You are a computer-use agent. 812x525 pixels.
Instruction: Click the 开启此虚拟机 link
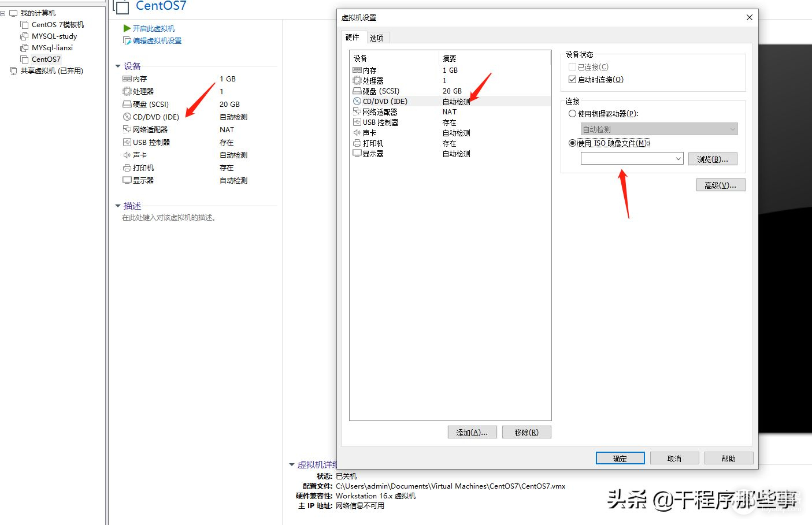pyautogui.click(x=154, y=28)
